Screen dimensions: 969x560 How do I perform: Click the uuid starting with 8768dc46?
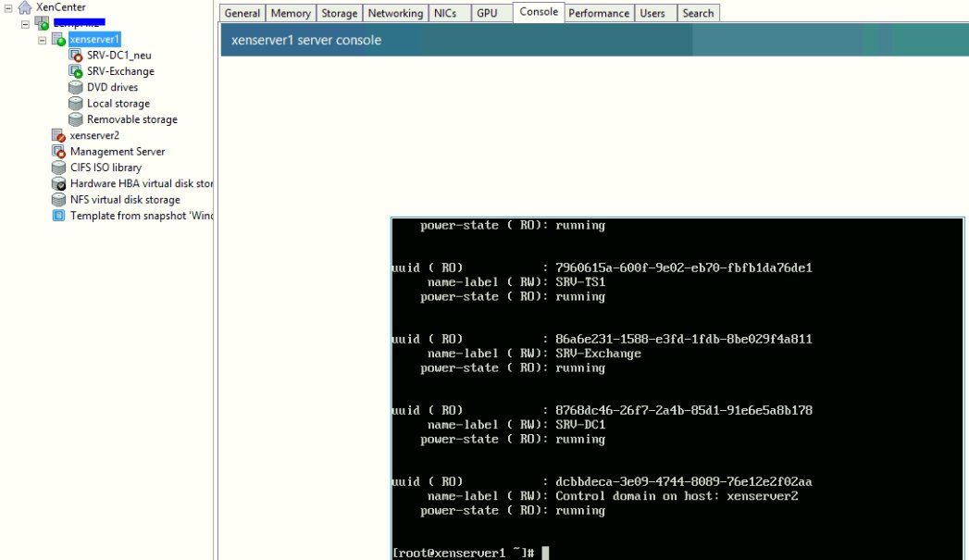684,410
